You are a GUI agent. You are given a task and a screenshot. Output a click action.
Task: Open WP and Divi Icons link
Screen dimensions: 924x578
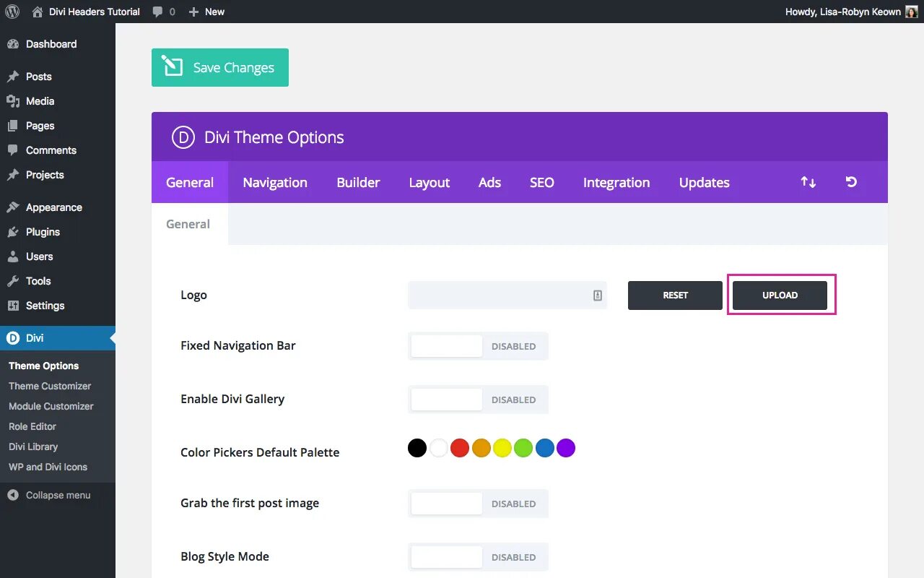click(x=48, y=467)
